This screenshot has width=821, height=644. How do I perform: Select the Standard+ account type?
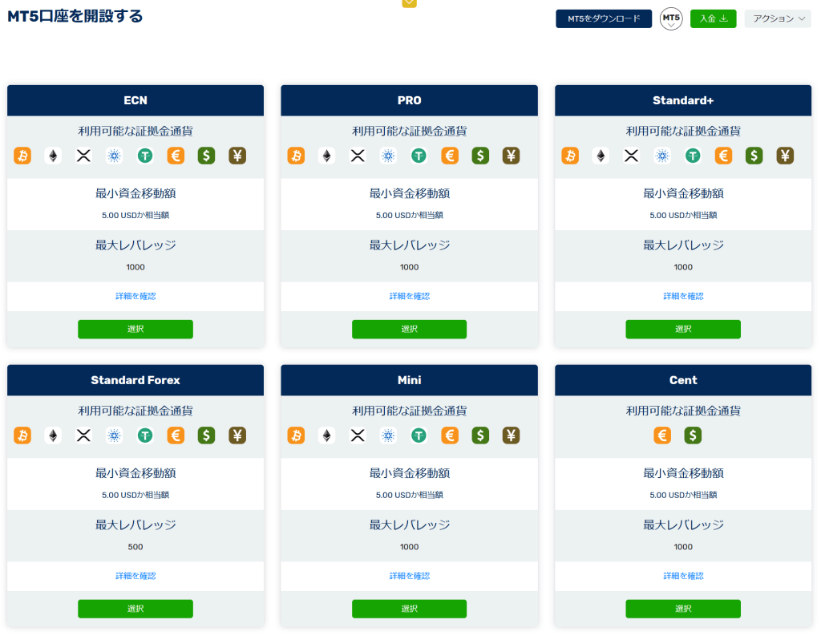[x=683, y=330]
